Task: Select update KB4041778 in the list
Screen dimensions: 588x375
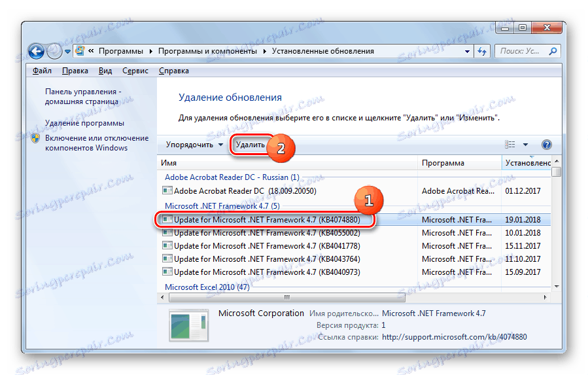Action: 354,246
